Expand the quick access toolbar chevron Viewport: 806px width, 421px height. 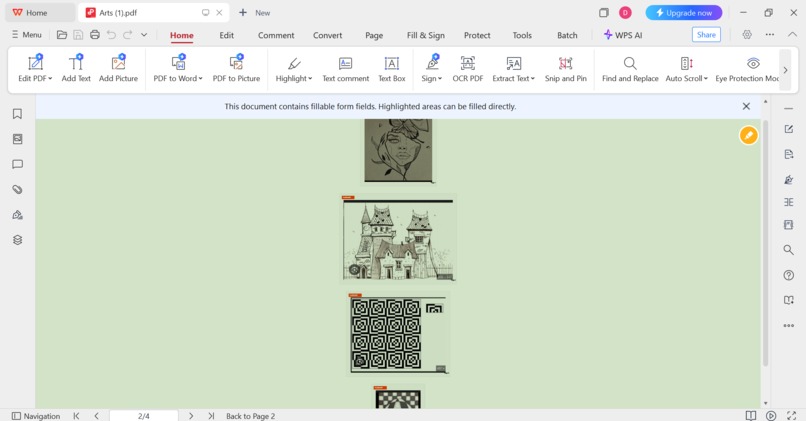pos(144,35)
